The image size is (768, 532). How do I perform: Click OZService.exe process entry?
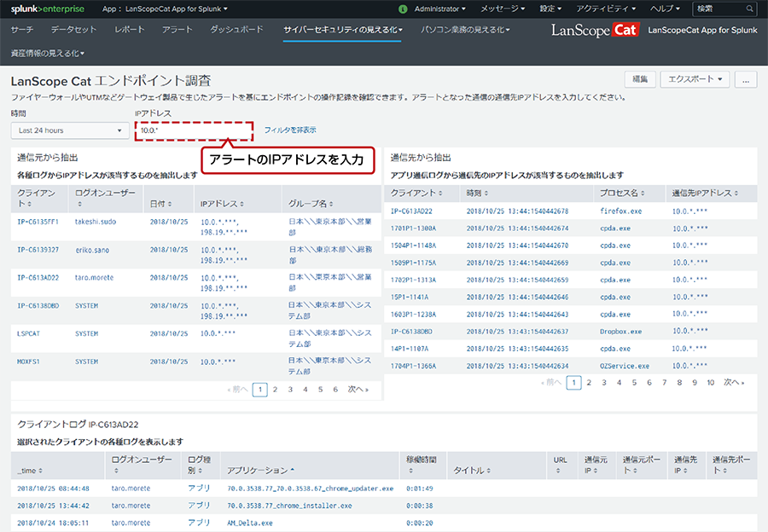click(625, 366)
